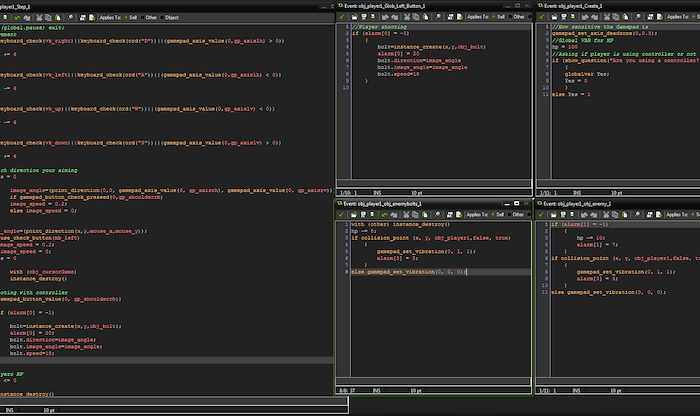Print code icon in Glob_Left_Button toolbar
Viewport: 700px width, 416px height.
(373, 17)
